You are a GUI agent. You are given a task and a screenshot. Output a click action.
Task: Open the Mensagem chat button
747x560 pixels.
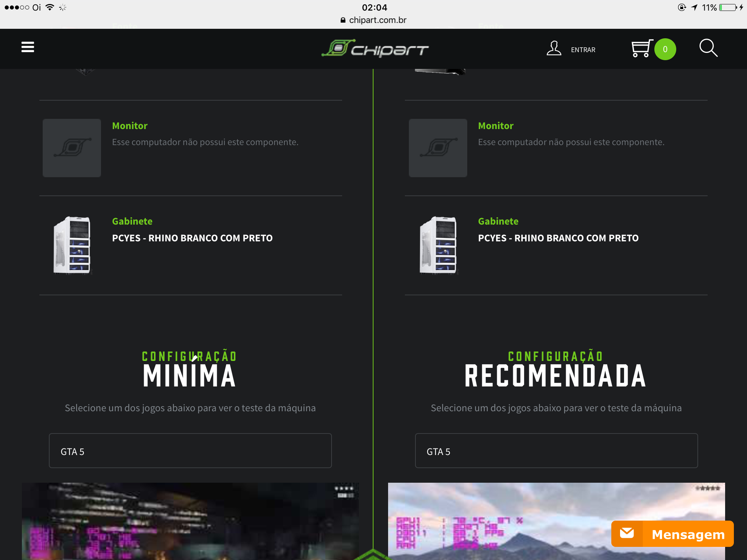point(672,534)
